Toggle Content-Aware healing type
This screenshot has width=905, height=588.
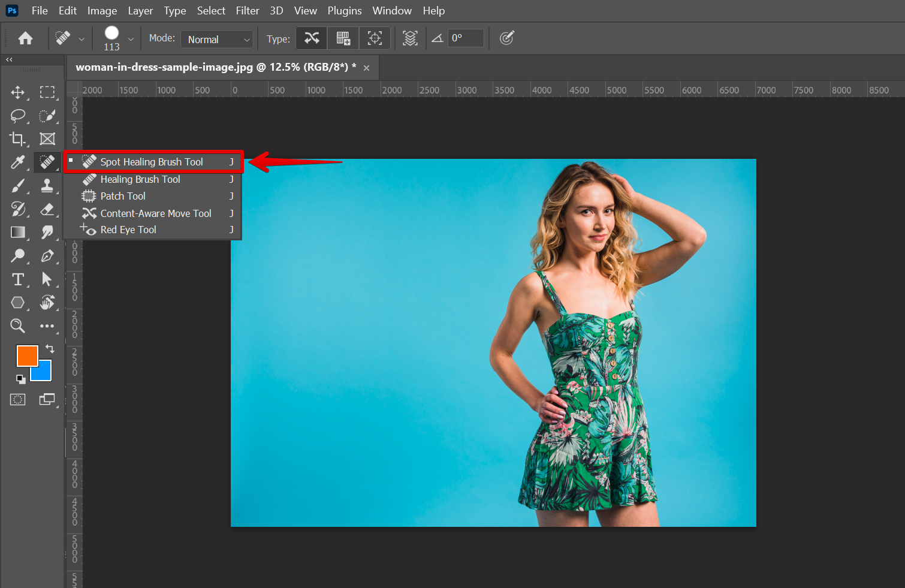312,38
